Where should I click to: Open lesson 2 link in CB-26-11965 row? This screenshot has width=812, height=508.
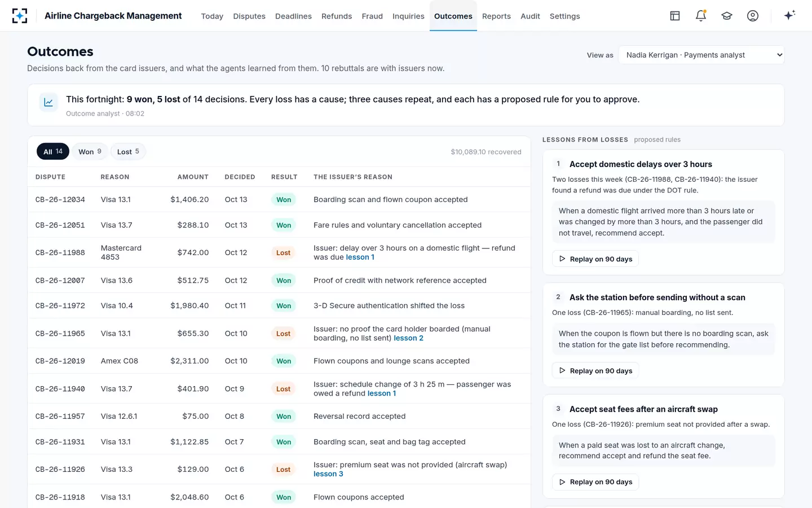[x=408, y=338]
